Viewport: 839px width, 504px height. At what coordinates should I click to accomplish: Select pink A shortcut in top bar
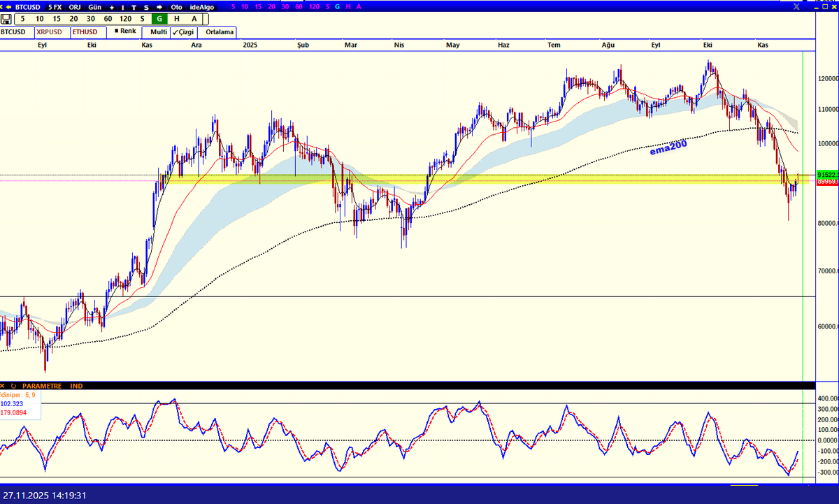(x=359, y=6)
